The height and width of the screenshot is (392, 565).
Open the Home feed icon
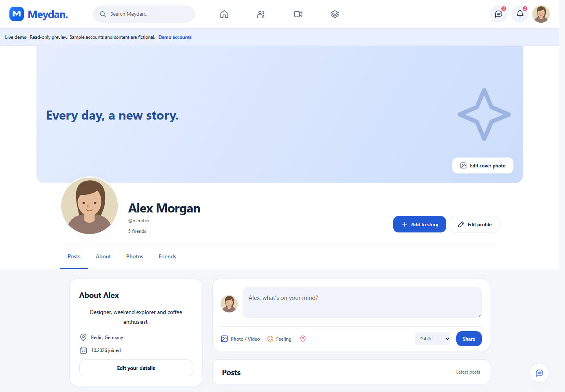[224, 14]
